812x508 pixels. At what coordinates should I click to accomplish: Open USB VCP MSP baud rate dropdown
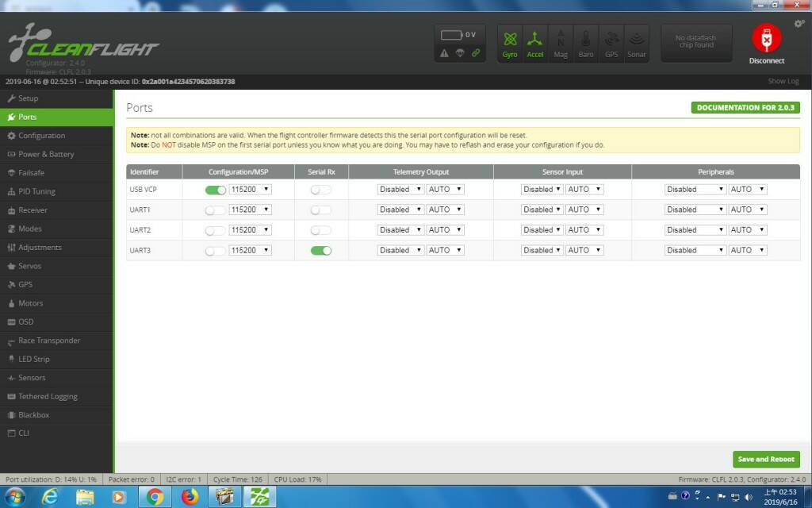pyautogui.click(x=250, y=189)
